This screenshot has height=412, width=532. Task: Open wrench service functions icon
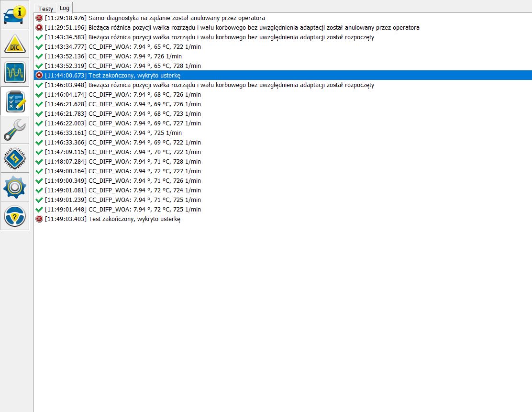15,130
